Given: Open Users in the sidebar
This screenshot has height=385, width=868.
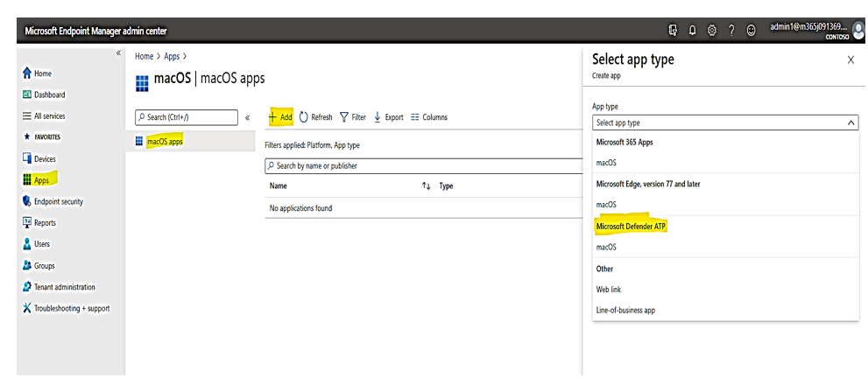Looking at the screenshot, I should click(x=36, y=244).
